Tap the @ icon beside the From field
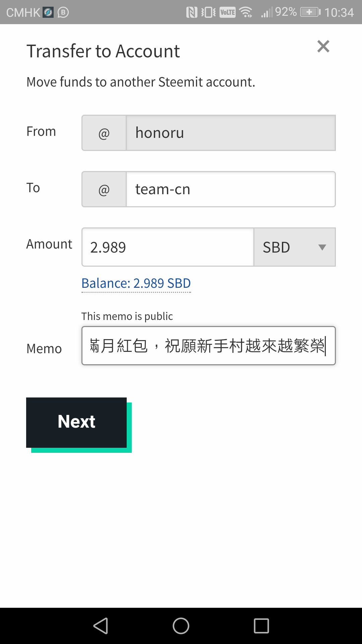Screen dimensions: 362x644 coord(103,133)
